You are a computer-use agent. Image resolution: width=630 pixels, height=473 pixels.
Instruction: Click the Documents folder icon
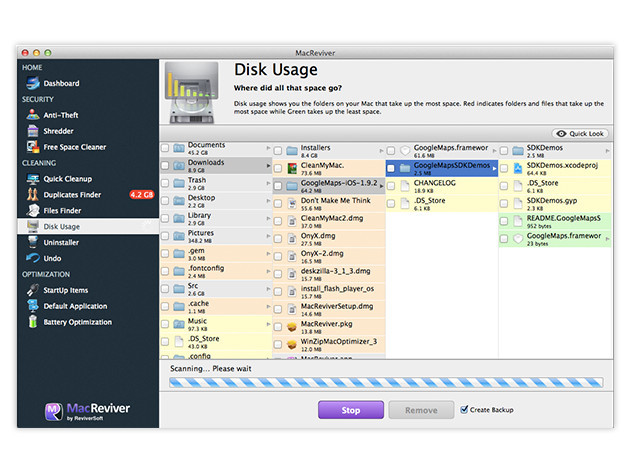coord(179,148)
